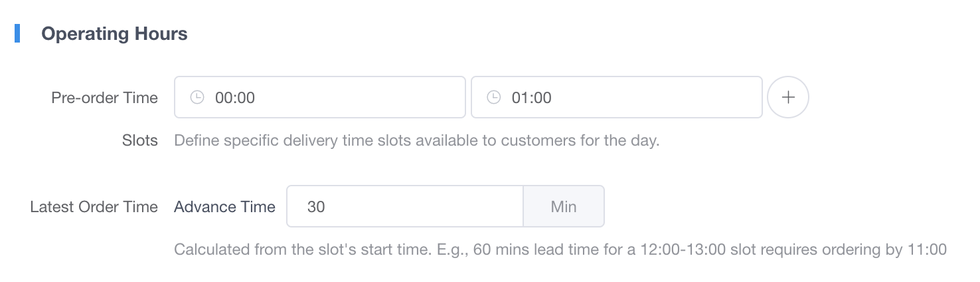The height and width of the screenshot is (282, 980).
Task: Click the Latest Order Time label
Action: [94, 207]
